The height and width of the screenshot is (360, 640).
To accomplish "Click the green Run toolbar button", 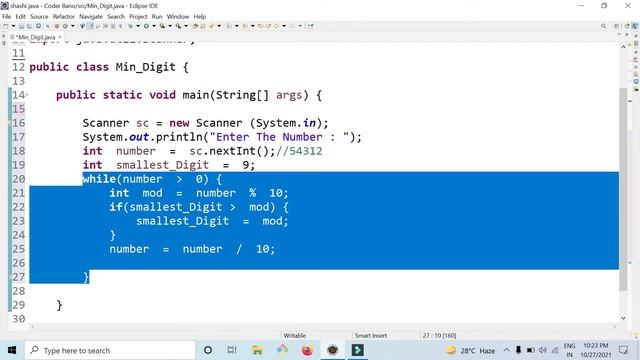I will [146, 26].
